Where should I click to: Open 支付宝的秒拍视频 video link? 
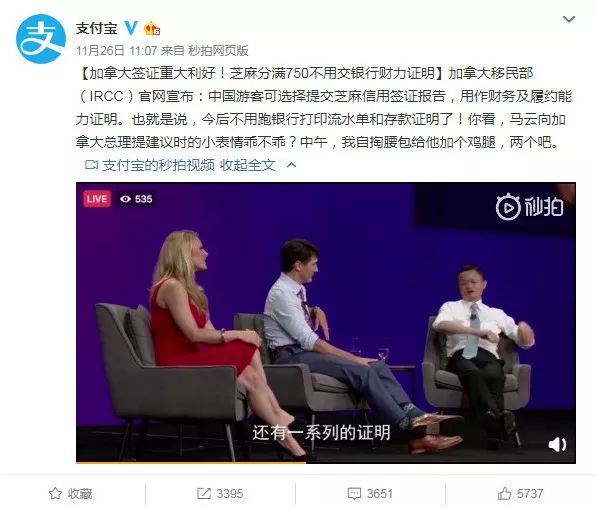tap(159, 165)
